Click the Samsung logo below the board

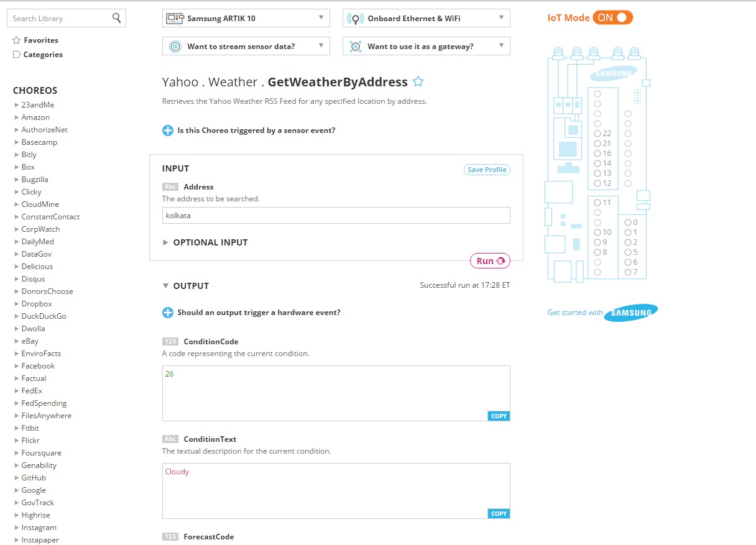tap(631, 313)
